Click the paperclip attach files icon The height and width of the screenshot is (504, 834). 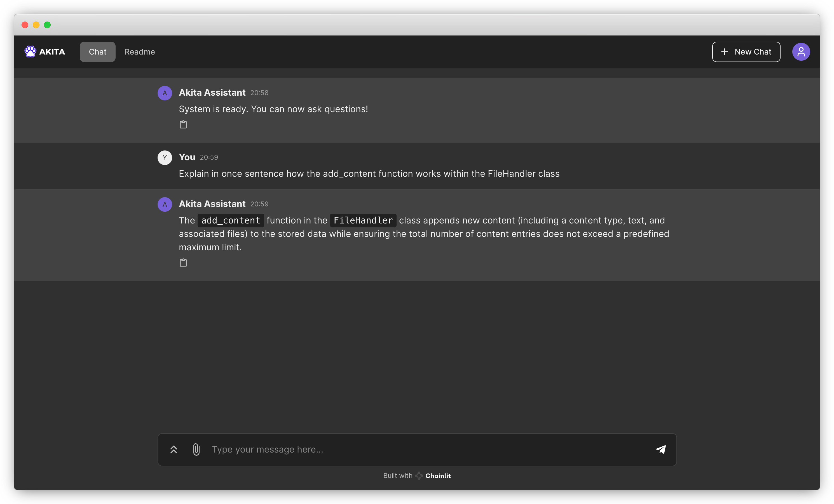click(x=196, y=449)
